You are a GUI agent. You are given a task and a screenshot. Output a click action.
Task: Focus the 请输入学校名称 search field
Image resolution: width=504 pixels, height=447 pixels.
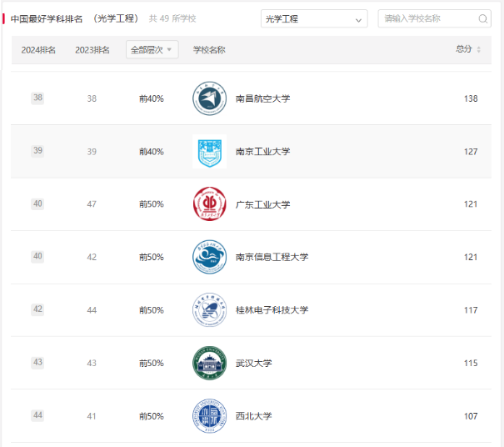(427, 18)
